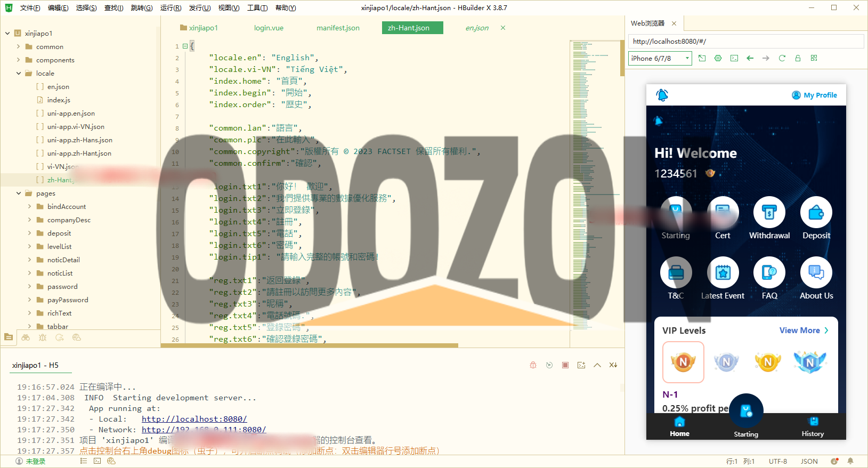Open the sync refresh icon in sidebar
This screenshot has height=468, width=868.
(x=60, y=337)
